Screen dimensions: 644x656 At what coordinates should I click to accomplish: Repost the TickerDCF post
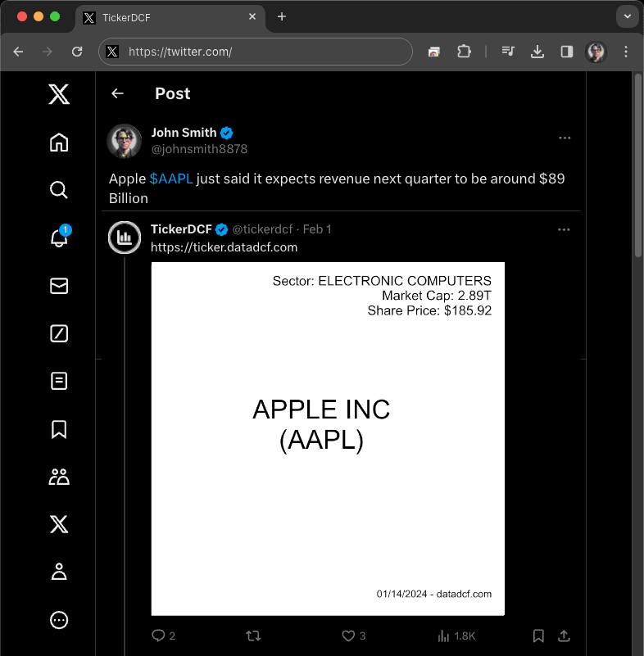pos(253,636)
